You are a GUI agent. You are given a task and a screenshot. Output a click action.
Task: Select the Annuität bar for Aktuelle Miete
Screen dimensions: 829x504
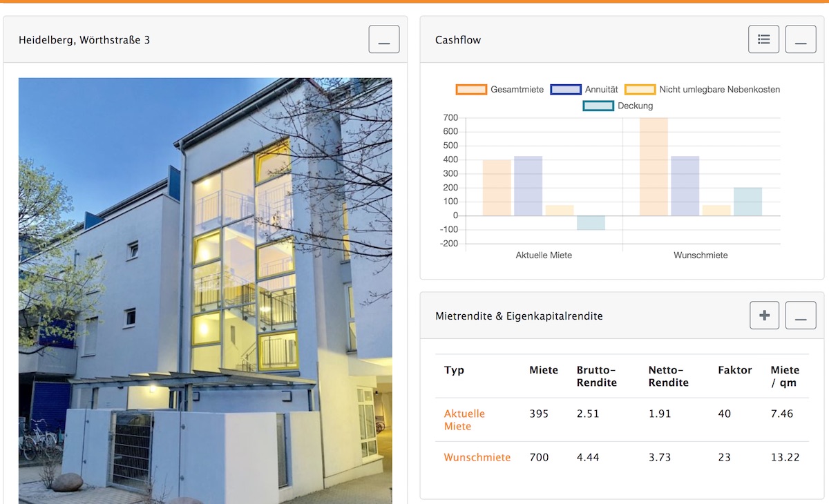point(528,186)
